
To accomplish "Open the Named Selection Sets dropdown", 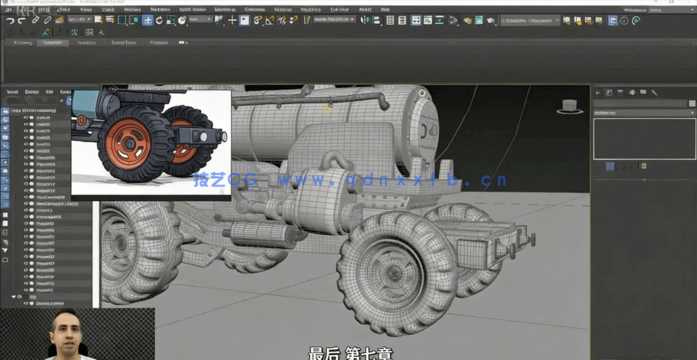I will (335, 20).
